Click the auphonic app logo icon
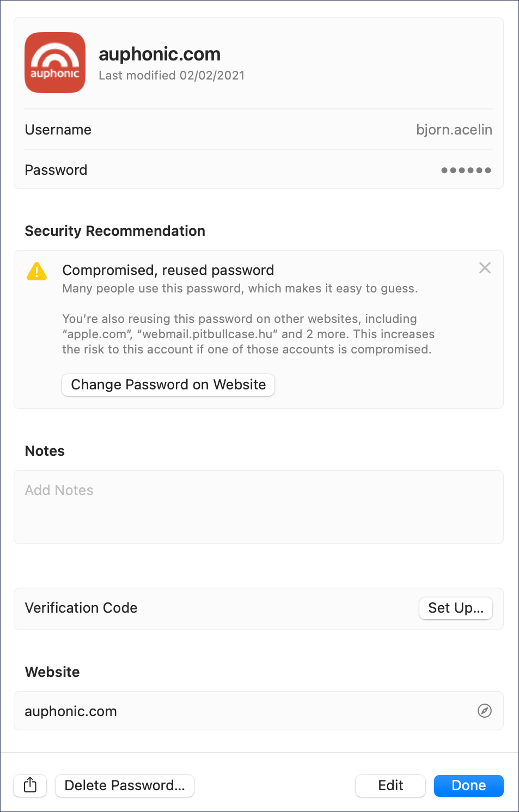The height and width of the screenshot is (812, 519). (55, 63)
